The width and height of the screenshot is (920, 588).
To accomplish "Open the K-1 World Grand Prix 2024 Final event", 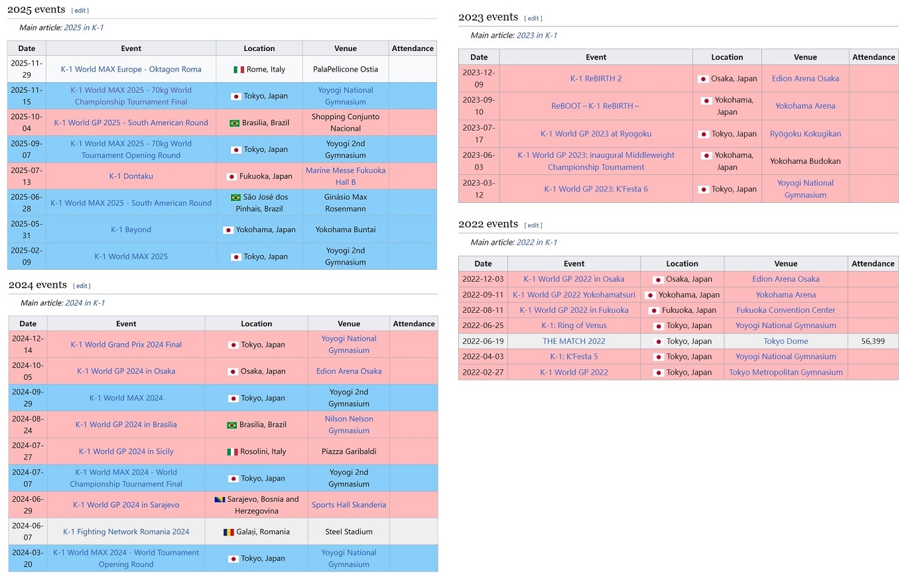I will (126, 345).
